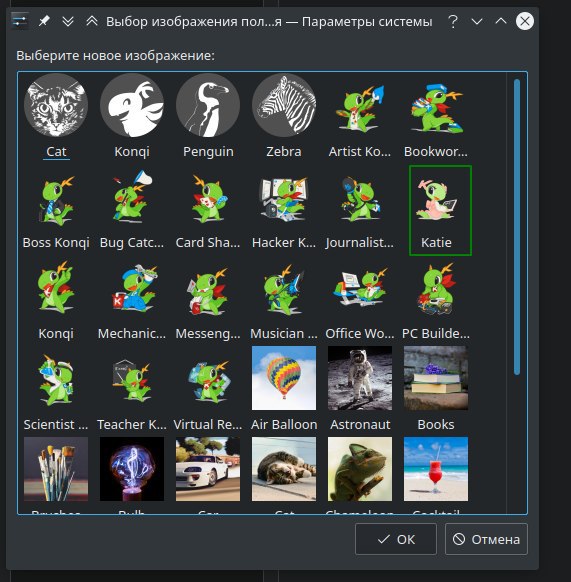This screenshot has height=582, width=571.
Task: Click the 'Boss Konqi' caption
Action: 56,242
